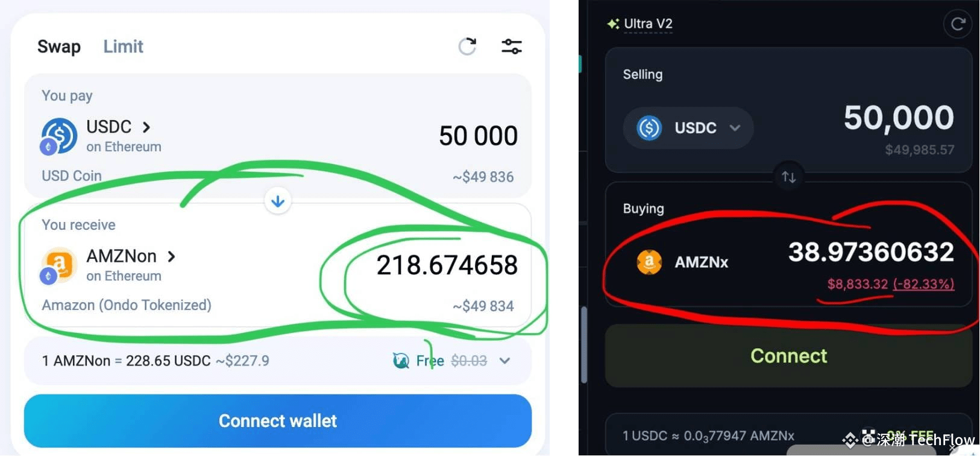Open the USDC selling token dropdown
Viewport: 980px width, 456px height.
(x=688, y=128)
